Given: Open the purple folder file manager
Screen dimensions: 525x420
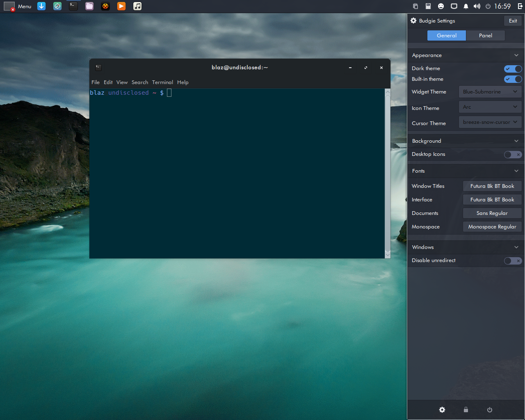Looking at the screenshot, I should click(89, 6).
